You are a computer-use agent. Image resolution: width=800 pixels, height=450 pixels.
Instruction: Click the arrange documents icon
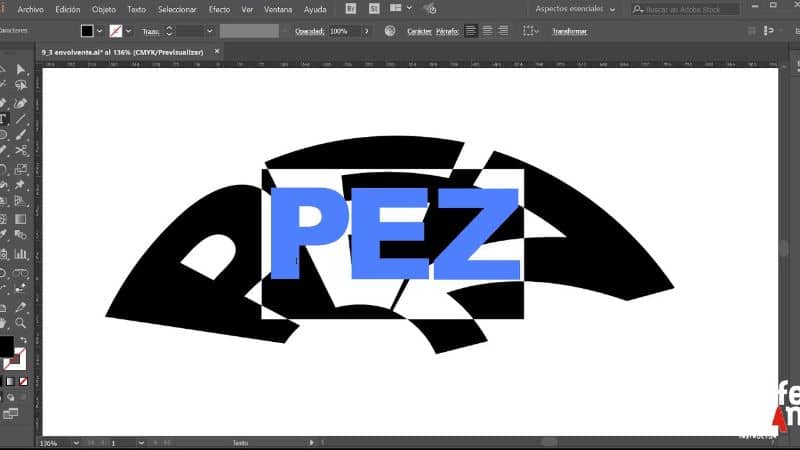pos(395,8)
